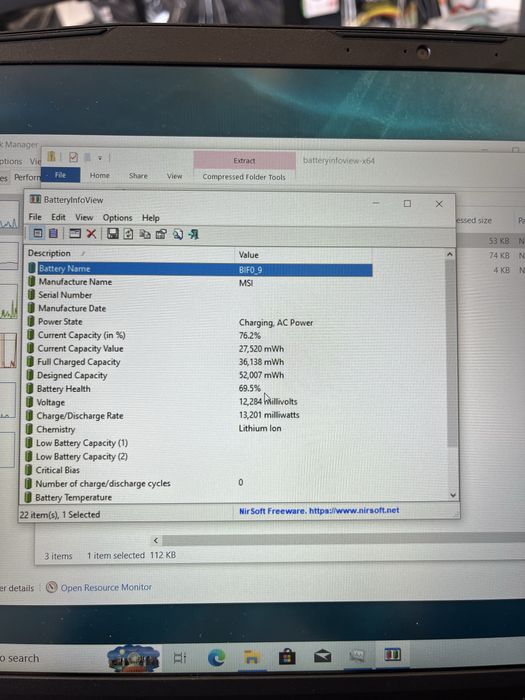This screenshot has width=525, height=700.
Task: Open the Help menu in BatteryInfoView
Action: [x=150, y=218]
